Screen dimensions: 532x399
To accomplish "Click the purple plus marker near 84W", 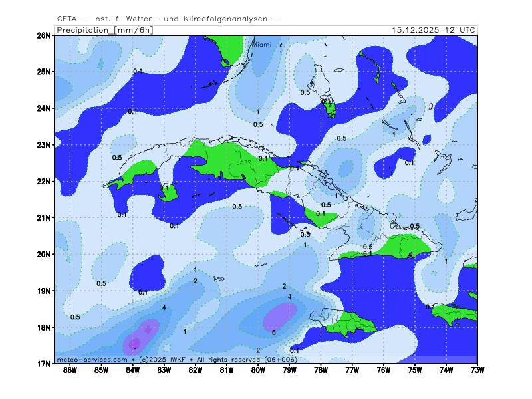I will point(148,329).
